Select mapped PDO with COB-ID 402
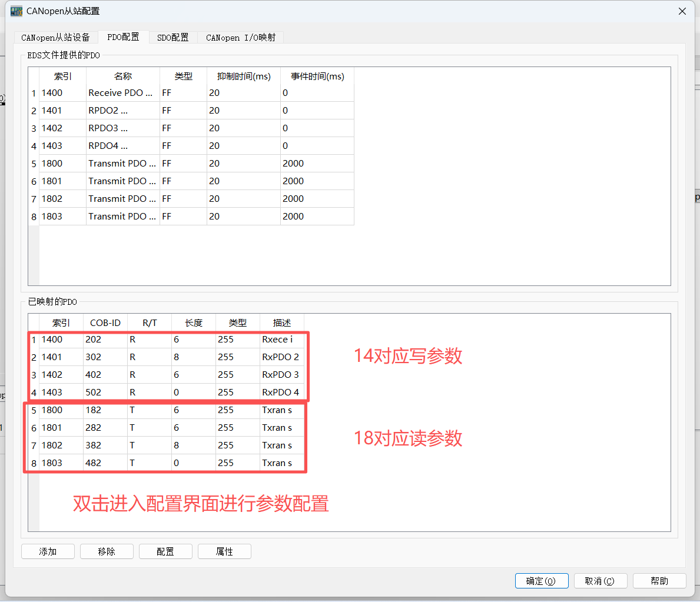Screen dimensions: 700x602 (x=166, y=375)
